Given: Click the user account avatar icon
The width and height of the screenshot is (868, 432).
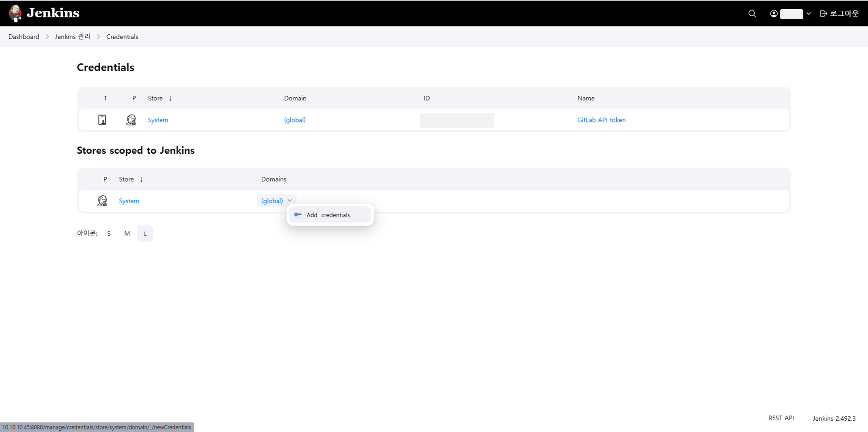Looking at the screenshot, I should (x=774, y=14).
